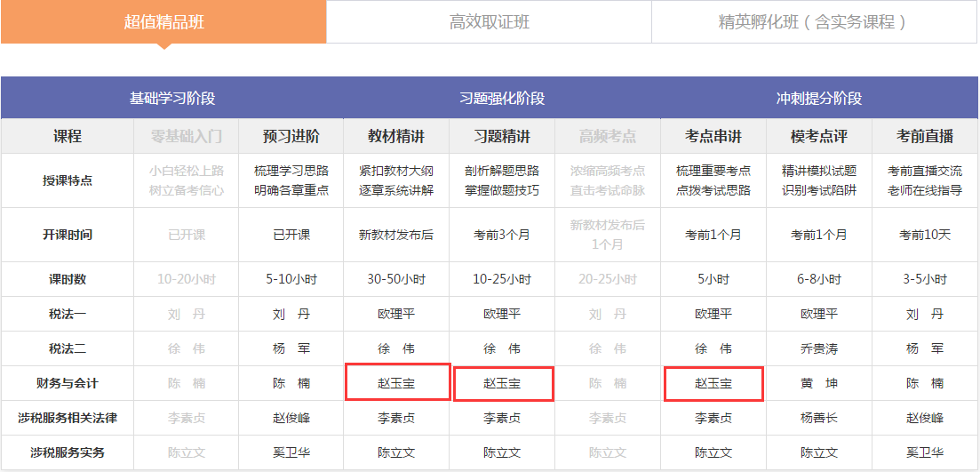This screenshot has width=980, height=472.
Task: Open the 高效取证班 tab
Action: (489, 22)
